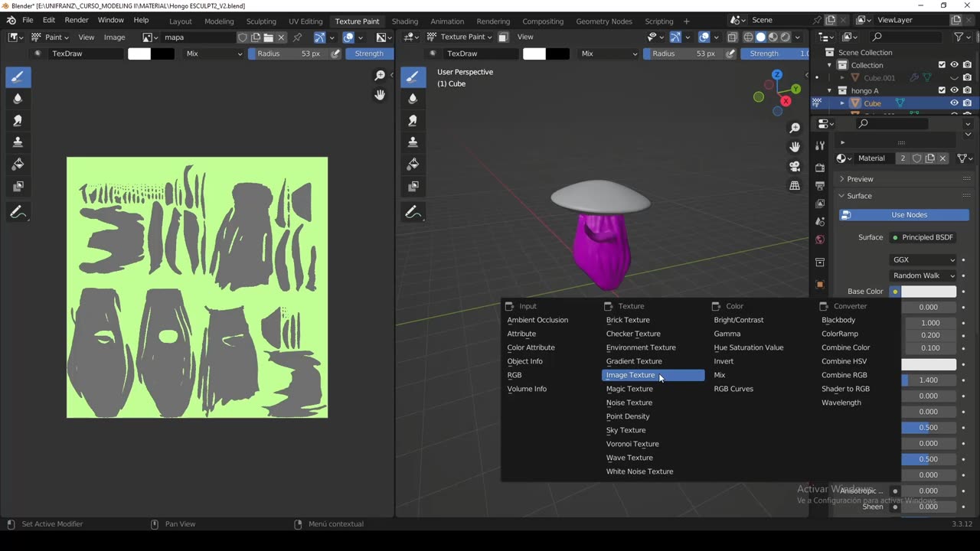Toggle hongo A collection checkbox in outliner
The width and height of the screenshot is (980, 551).
942,90
